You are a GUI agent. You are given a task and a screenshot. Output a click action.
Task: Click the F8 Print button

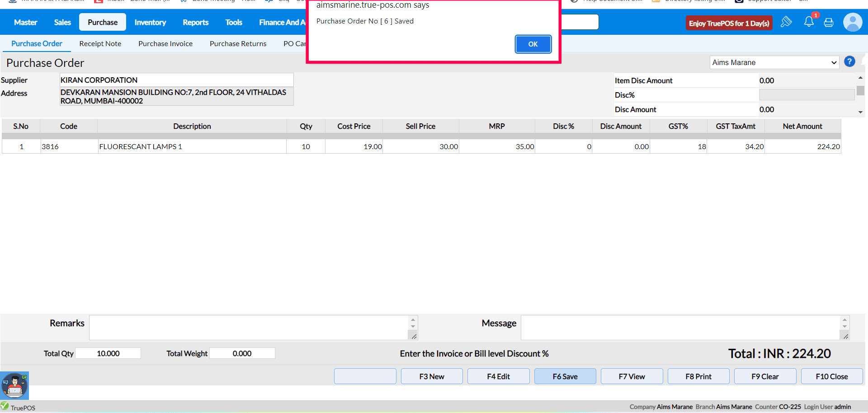coord(698,376)
